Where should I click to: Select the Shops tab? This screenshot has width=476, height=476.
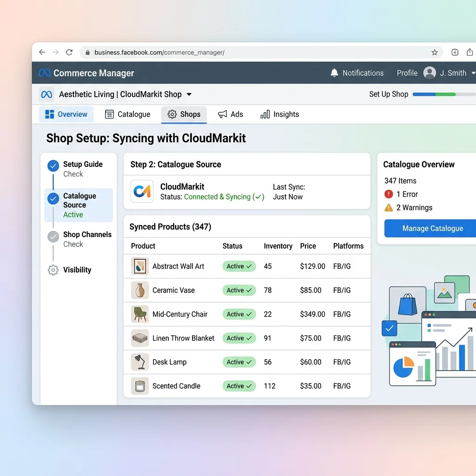coord(184,114)
